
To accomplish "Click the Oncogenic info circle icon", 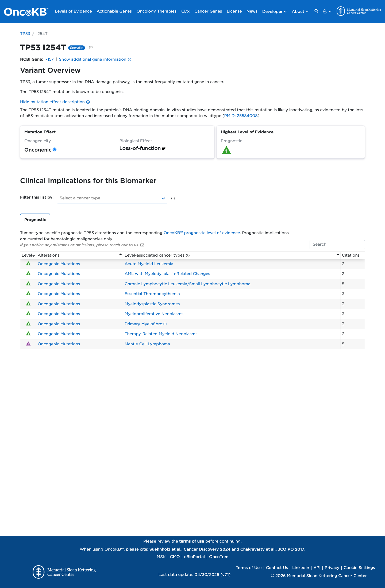I will pyautogui.click(x=55, y=149).
